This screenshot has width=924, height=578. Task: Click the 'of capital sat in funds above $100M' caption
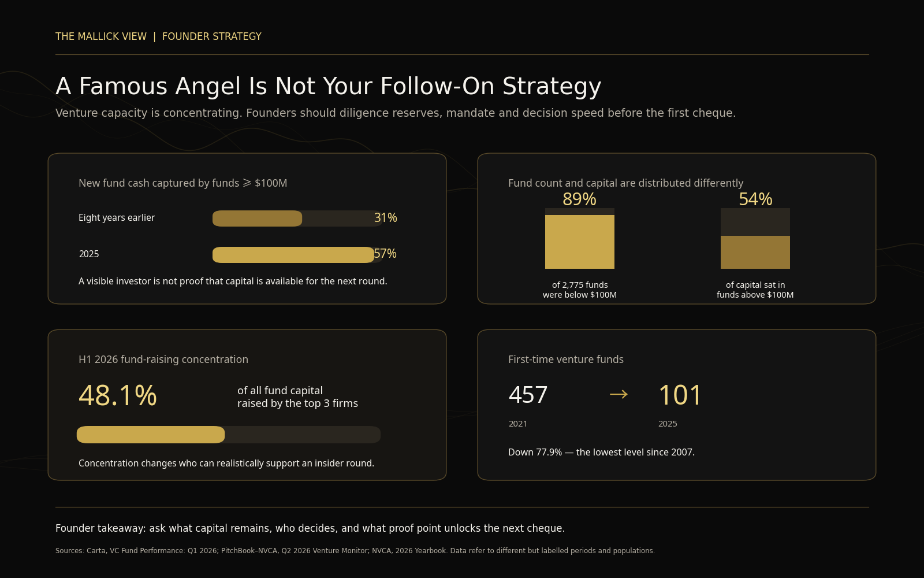[x=755, y=290]
